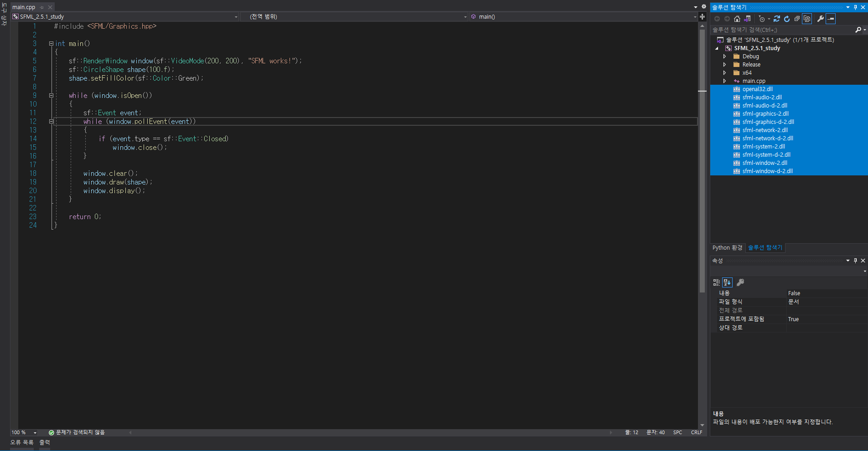Viewport: 868px width, 451px height.
Task: Close the main.cpp editor tab
Action: [x=50, y=7]
